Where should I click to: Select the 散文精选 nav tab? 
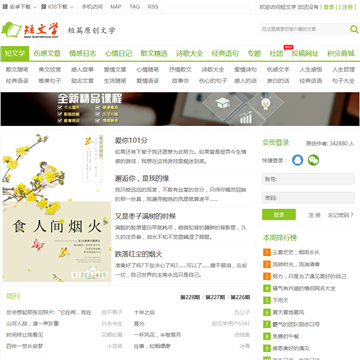(154, 53)
